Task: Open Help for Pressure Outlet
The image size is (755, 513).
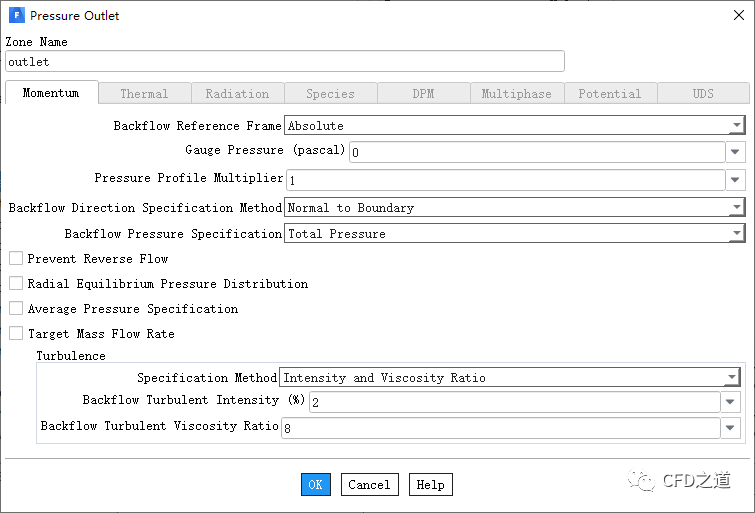Action: tap(430, 485)
